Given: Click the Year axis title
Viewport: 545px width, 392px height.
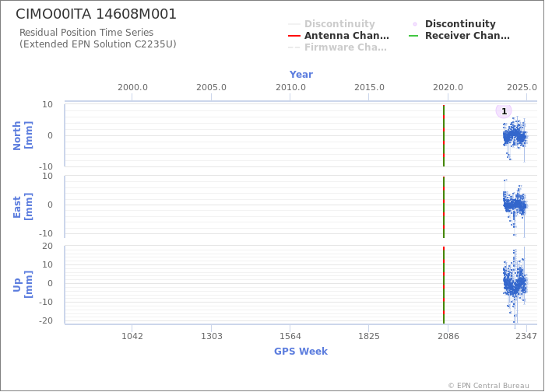Looking at the screenshot, I should click(x=301, y=75).
